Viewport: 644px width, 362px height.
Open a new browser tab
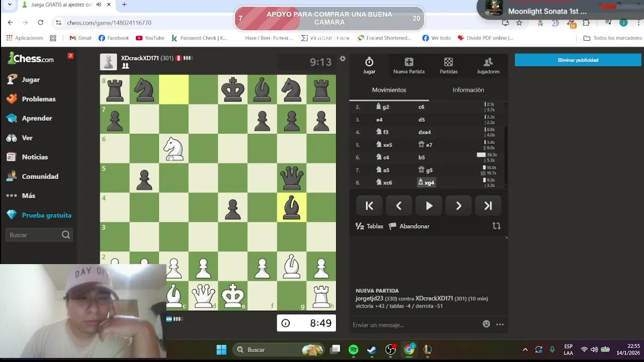coord(124,5)
